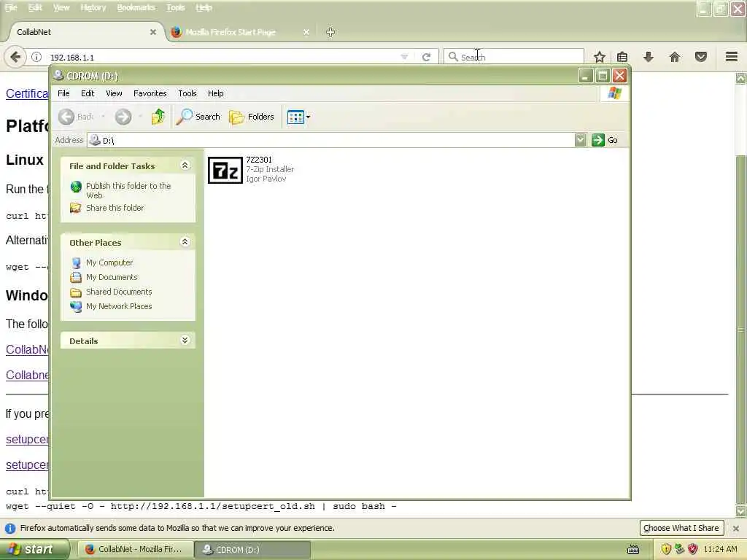Open Shared Documents from Other Places

tap(119, 292)
